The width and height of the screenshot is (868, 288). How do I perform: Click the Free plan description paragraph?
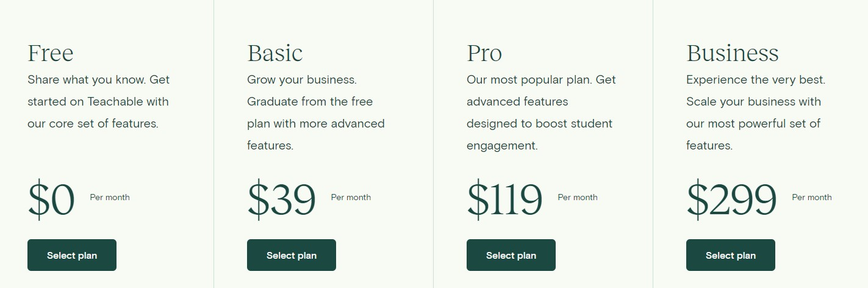pos(99,101)
